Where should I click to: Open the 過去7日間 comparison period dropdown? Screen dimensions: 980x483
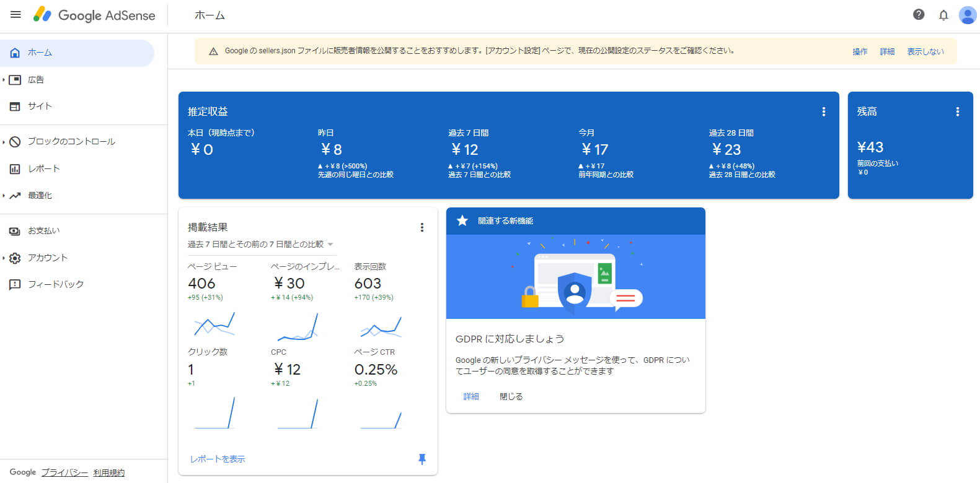pos(261,244)
